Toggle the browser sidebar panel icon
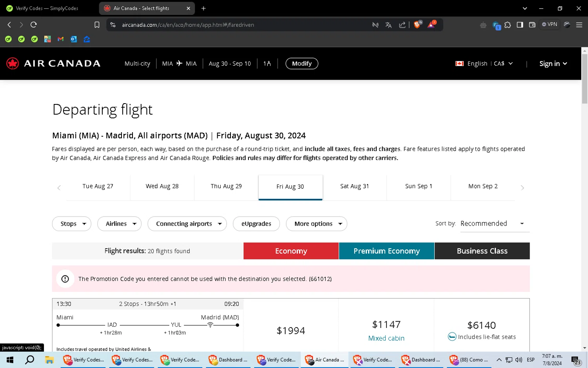The image size is (588, 368). (x=520, y=25)
